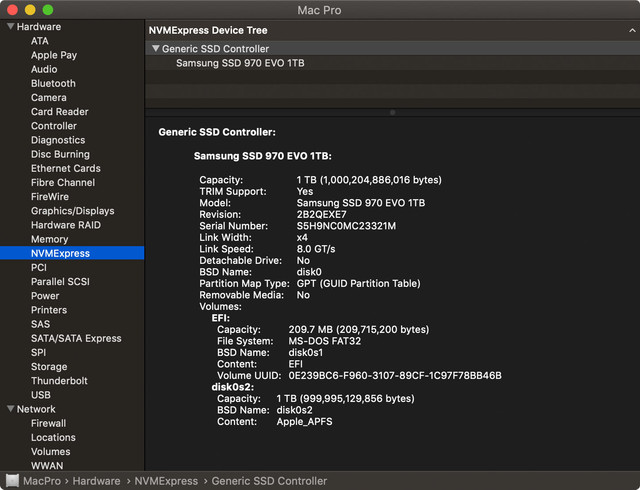Click the Mac Pro computer icon in path bar
Image resolution: width=640 pixels, height=490 pixels.
[x=12, y=481]
